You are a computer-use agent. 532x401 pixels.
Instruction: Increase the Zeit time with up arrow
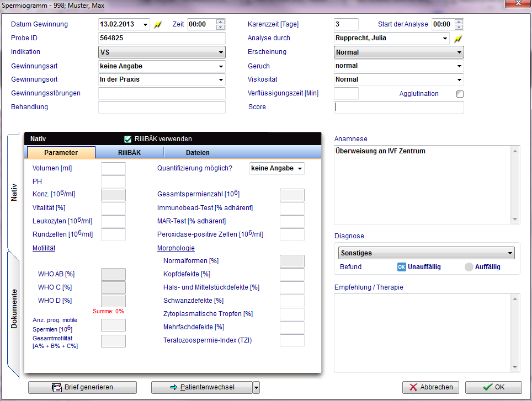pos(221,22)
